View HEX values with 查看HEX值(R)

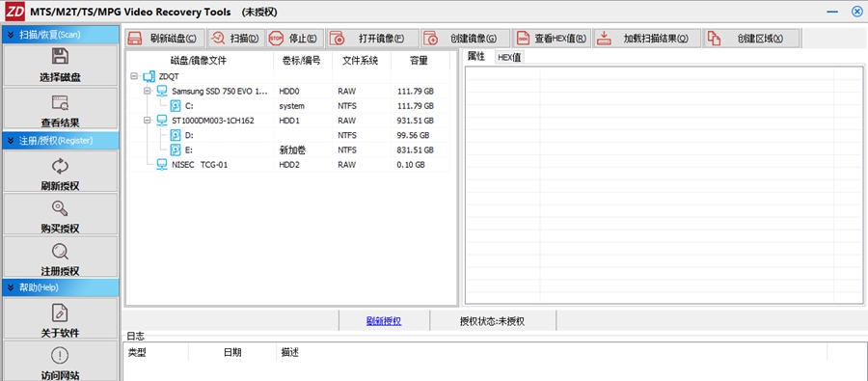pos(552,39)
